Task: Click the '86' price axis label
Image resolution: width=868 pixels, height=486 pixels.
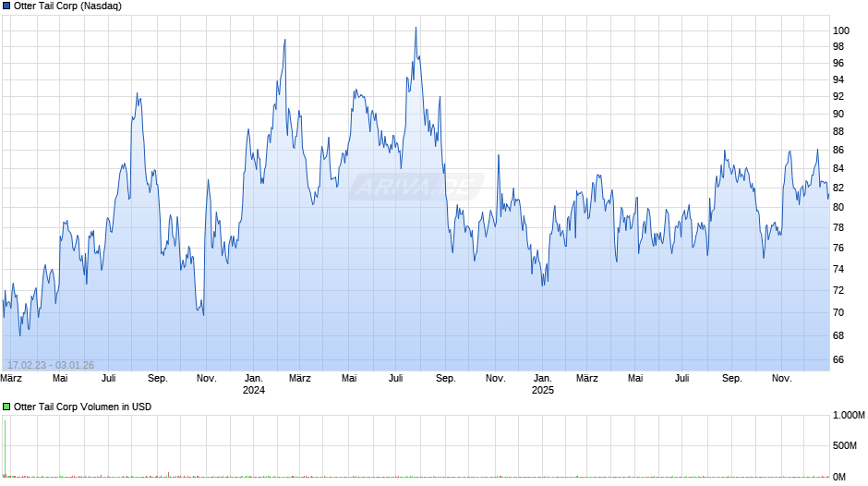Action: (838, 151)
